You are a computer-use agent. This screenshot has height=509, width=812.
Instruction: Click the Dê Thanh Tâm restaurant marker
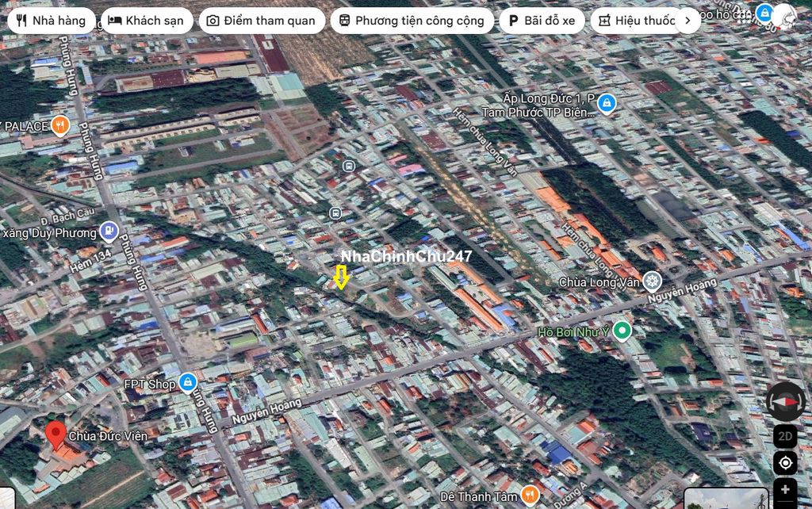coord(530,496)
